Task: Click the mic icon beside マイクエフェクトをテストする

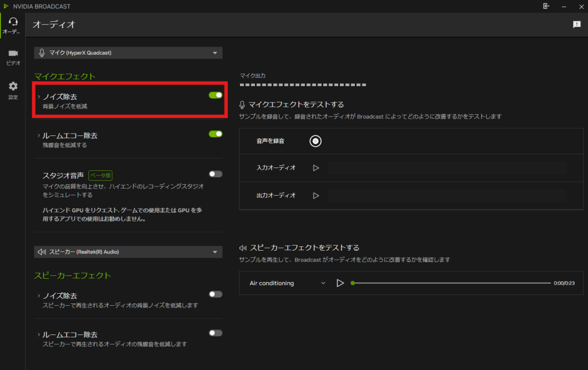Action: tap(242, 105)
